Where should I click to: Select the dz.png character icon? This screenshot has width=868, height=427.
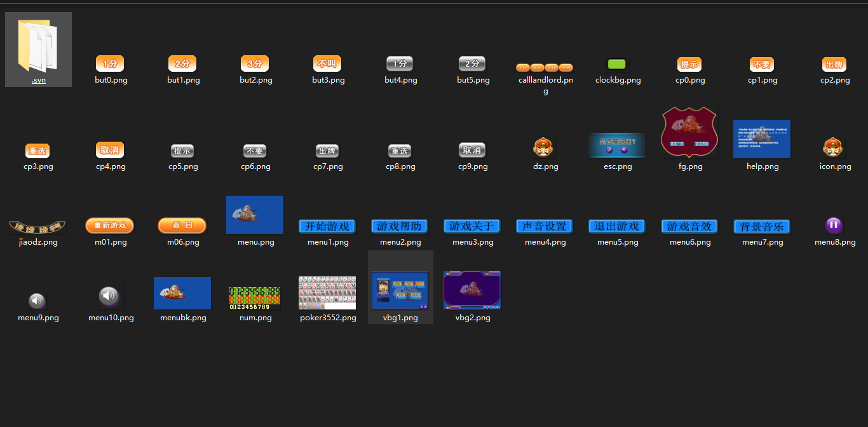[545, 148]
